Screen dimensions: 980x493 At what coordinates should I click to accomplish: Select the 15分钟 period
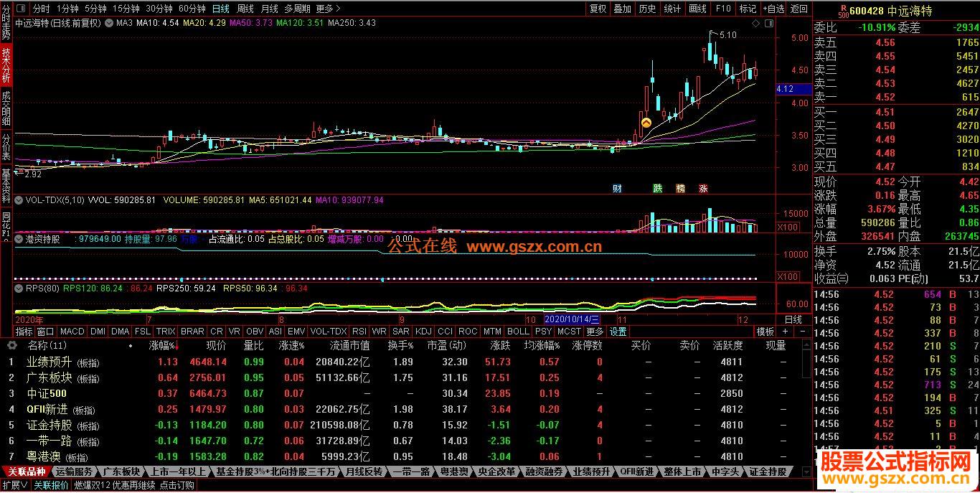(126, 9)
